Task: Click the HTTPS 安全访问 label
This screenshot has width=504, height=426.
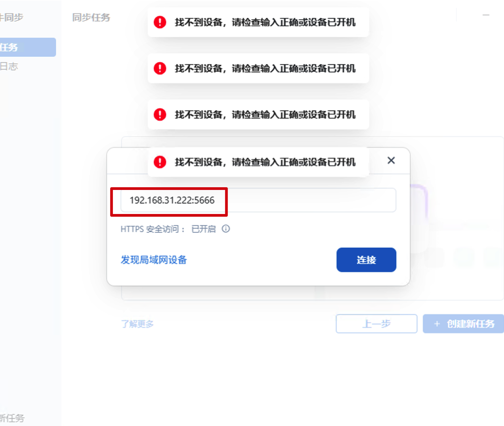Action: click(x=153, y=229)
